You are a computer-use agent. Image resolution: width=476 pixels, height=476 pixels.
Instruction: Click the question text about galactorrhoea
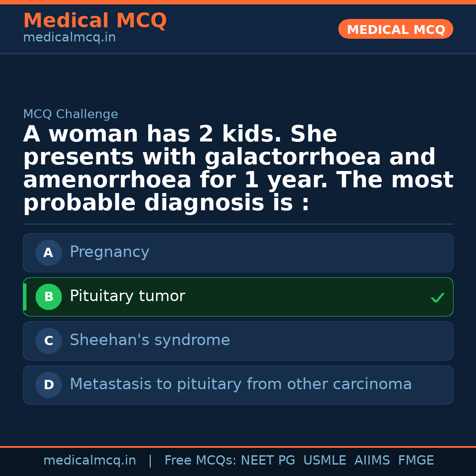(x=238, y=169)
